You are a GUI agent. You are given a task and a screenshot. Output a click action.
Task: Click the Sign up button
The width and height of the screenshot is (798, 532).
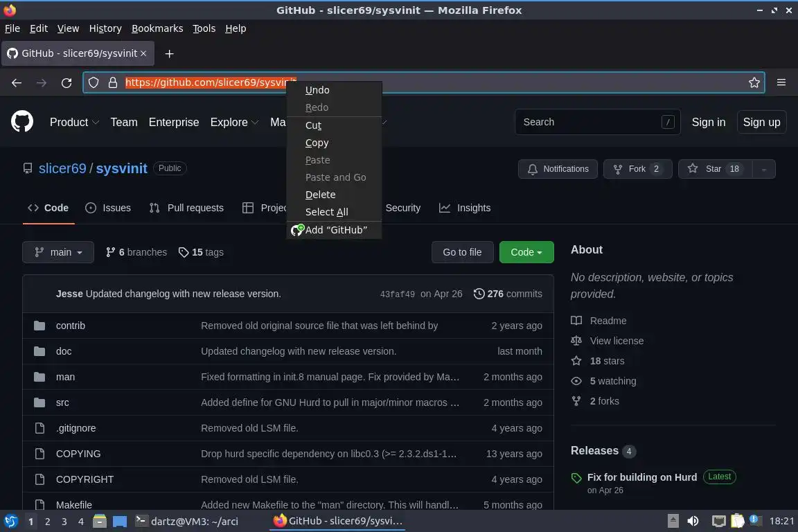pyautogui.click(x=761, y=122)
